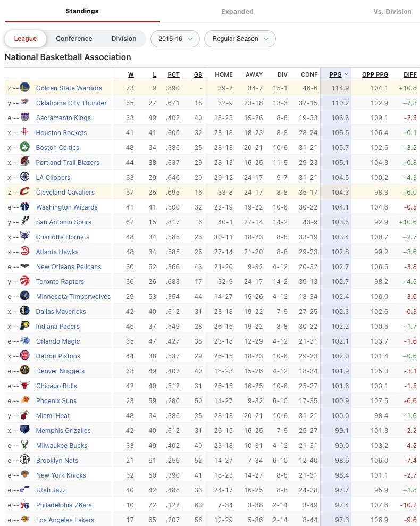Click the Milwaukee Bucks logo
This screenshot has height=526, width=420.
tap(24, 445)
